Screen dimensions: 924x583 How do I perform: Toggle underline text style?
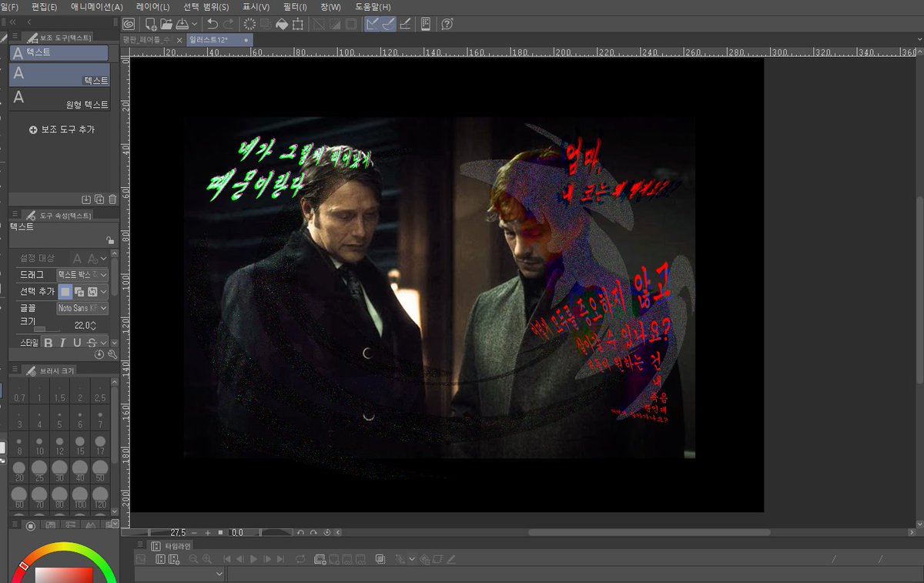pos(78,343)
